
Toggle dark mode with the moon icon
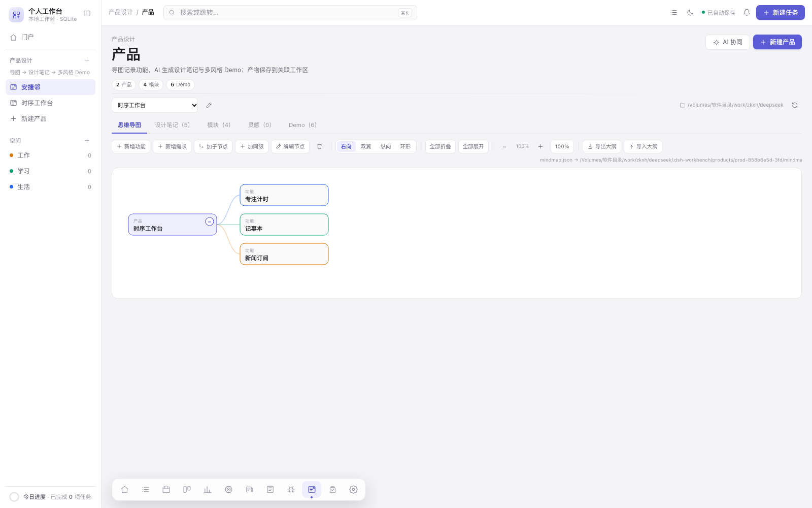click(x=690, y=13)
